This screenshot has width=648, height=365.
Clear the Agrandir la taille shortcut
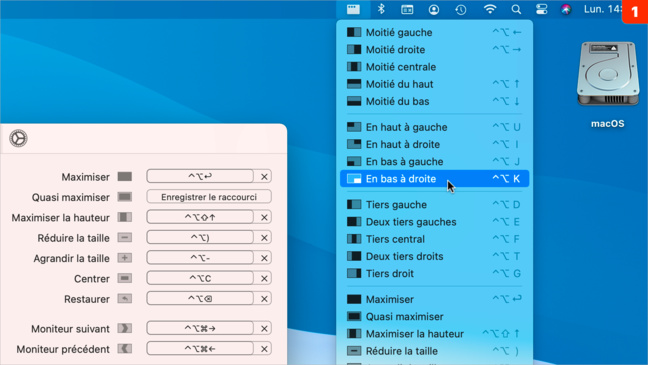point(264,258)
